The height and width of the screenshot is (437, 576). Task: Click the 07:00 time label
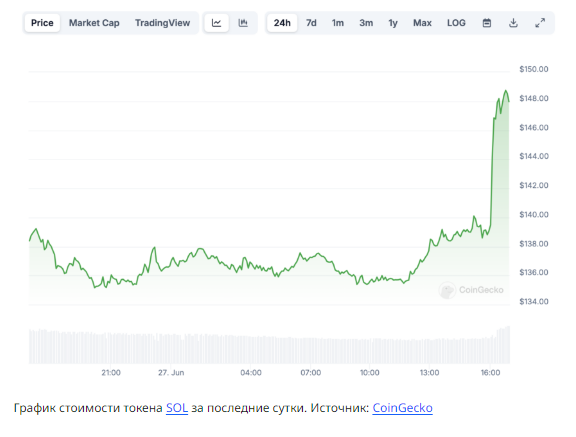[311, 373]
